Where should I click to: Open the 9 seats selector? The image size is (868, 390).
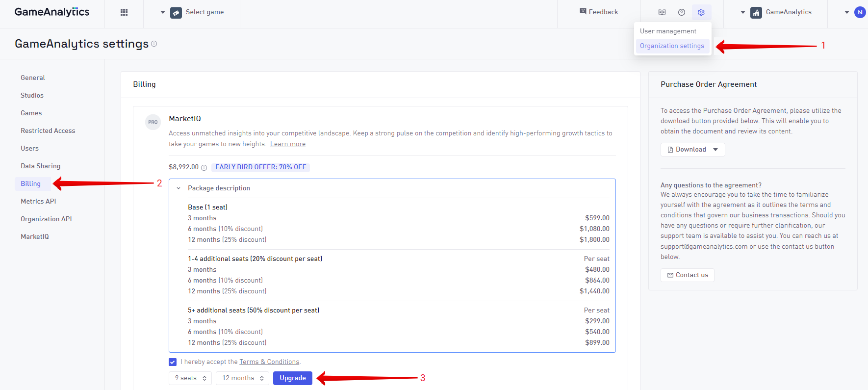[190, 378]
